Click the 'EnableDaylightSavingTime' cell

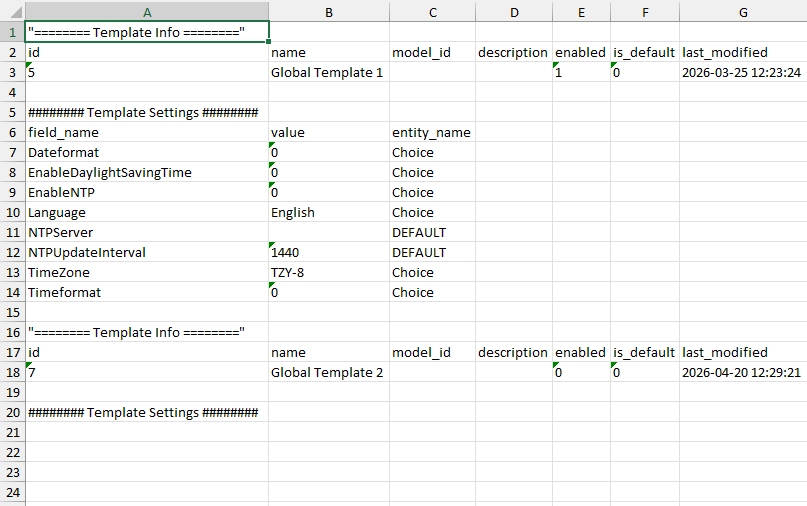(x=147, y=172)
